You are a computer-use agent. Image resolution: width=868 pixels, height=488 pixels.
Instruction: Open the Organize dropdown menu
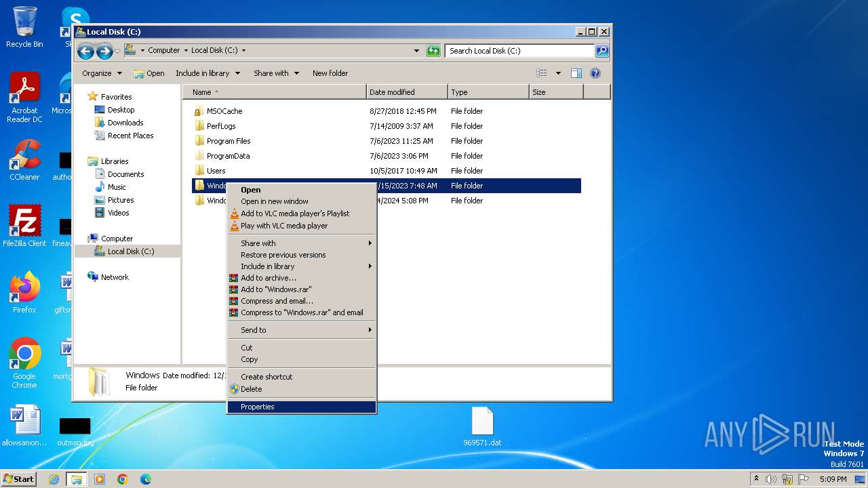point(102,73)
